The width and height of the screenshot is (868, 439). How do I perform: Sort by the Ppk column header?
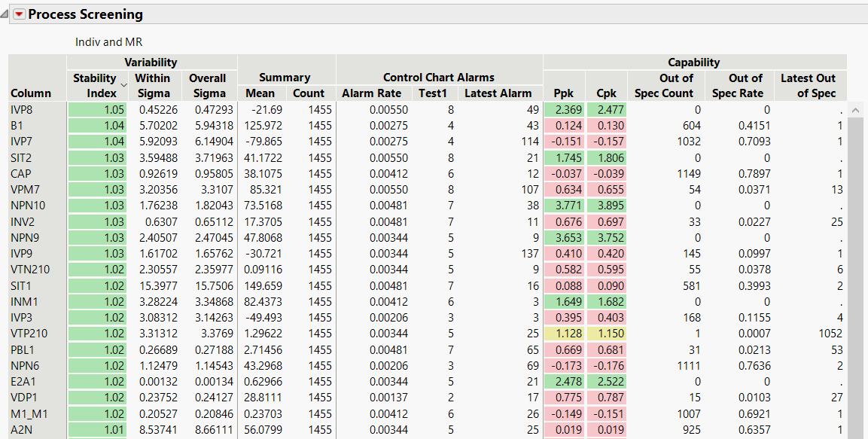(x=563, y=93)
